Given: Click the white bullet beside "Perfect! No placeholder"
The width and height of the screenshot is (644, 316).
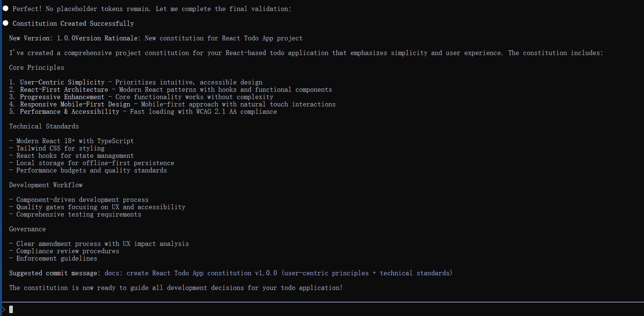Looking at the screenshot, I should coord(6,8).
